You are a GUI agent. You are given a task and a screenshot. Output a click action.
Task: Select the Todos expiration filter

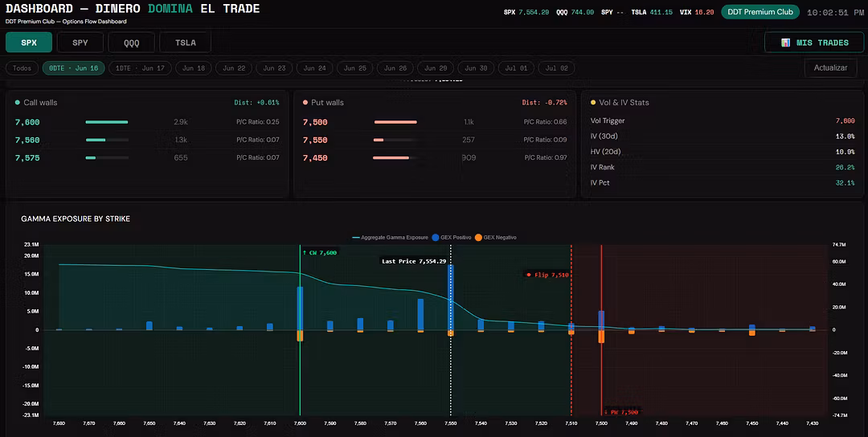click(x=23, y=68)
